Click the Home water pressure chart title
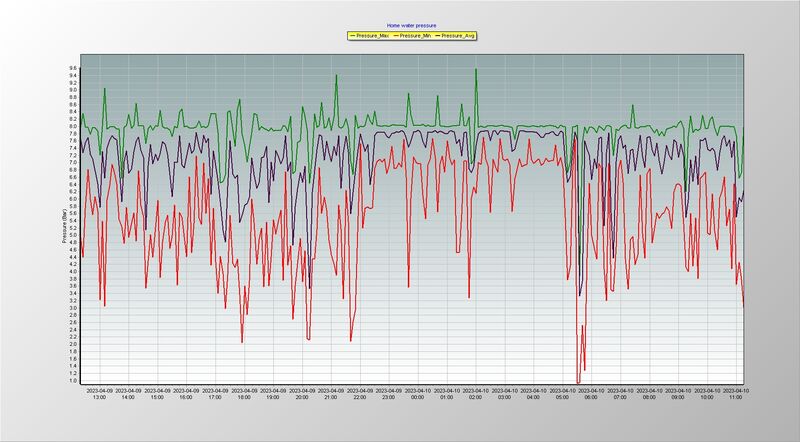Image resolution: width=800 pixels, height=442 pixels. 411,25
